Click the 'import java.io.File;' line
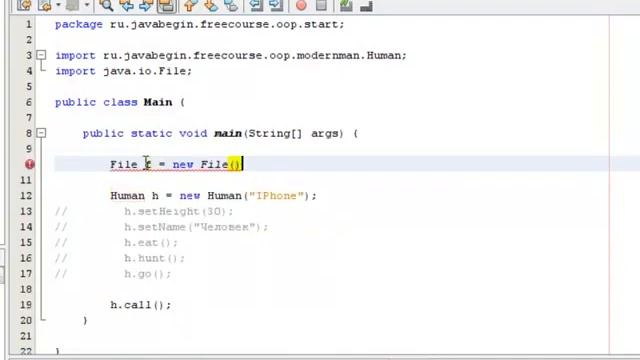Viewport: 640px width, 360px height. 124,71
